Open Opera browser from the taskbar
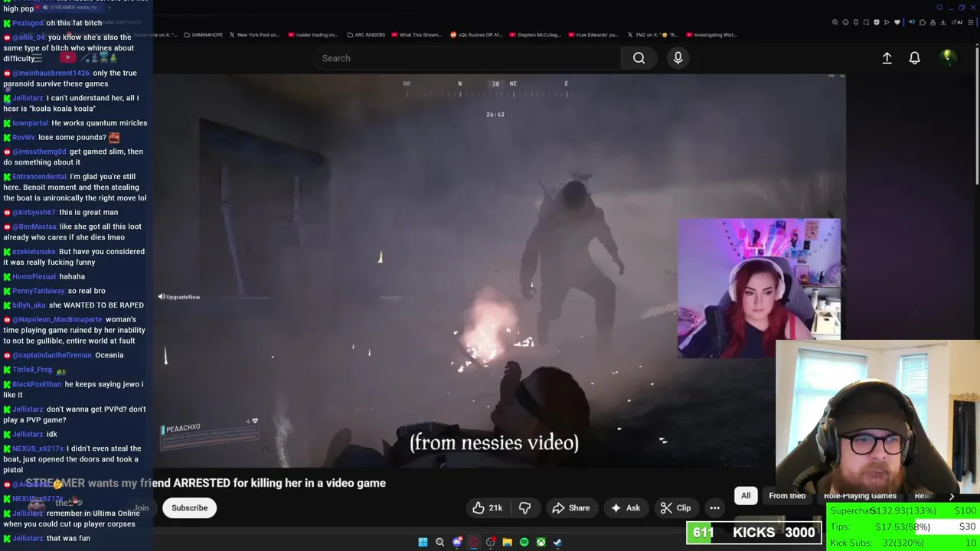The width and height of the screenshot is (980, 551). coord(474,542)
